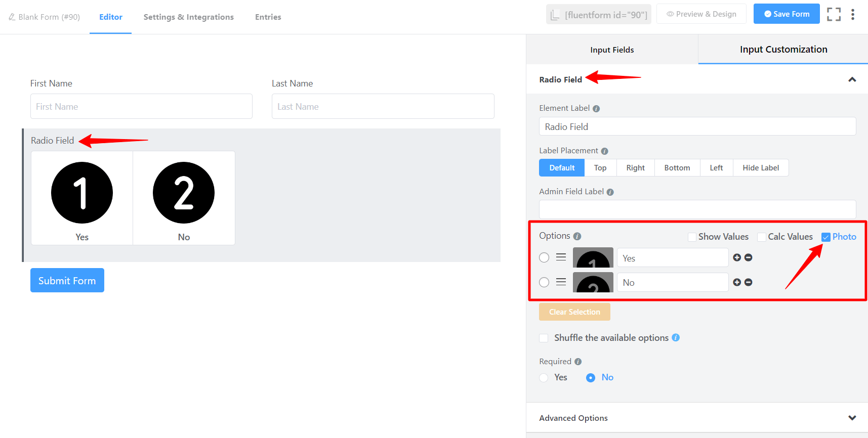Tick Shuffle the available options checkbox
This screenshot has width=868, height=438.
click(544, 338)
